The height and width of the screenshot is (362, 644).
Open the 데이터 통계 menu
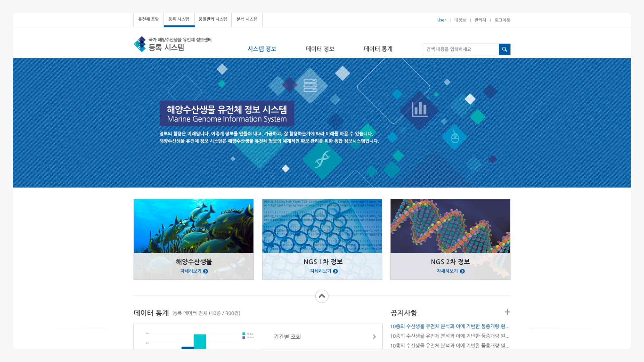(x=378, y=49)
